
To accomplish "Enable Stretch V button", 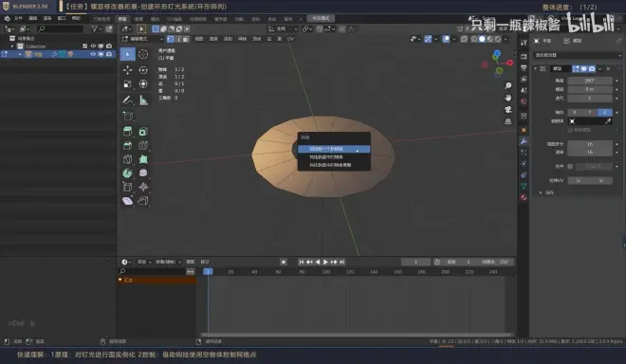I will 600,180.
